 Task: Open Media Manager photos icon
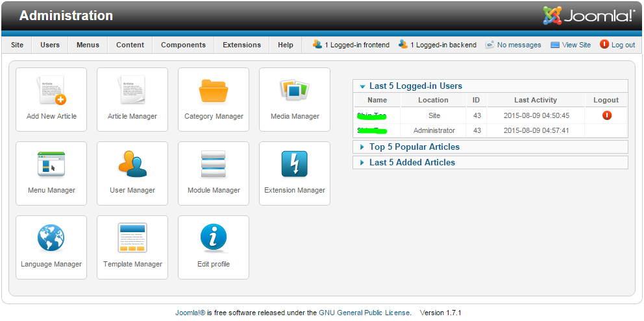point(295,90)
